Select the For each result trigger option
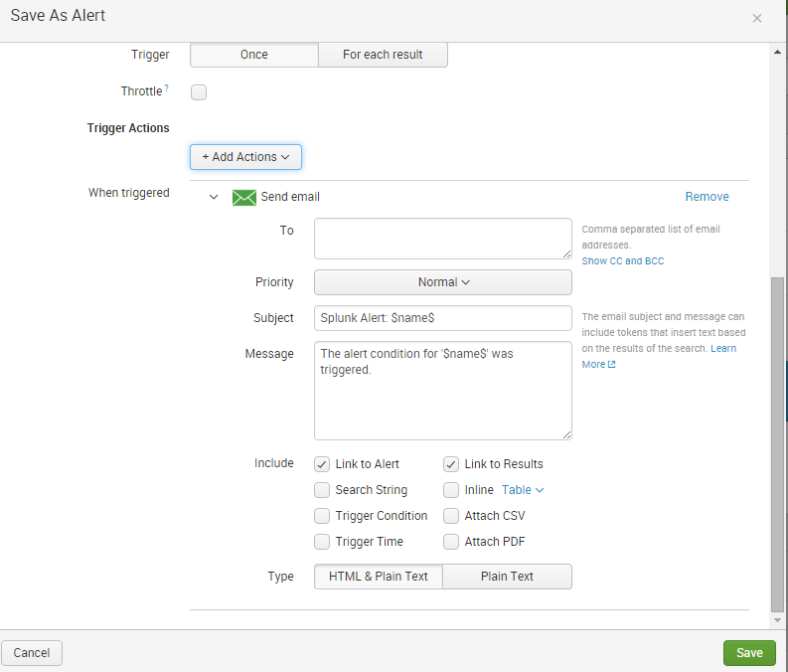 click(383, 55)
